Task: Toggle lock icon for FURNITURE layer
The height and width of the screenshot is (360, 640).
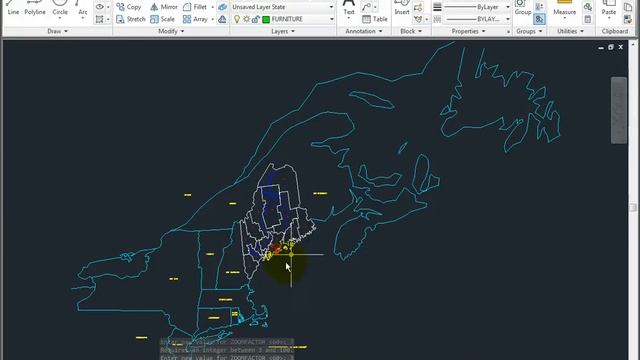Action: coord(256,19)
